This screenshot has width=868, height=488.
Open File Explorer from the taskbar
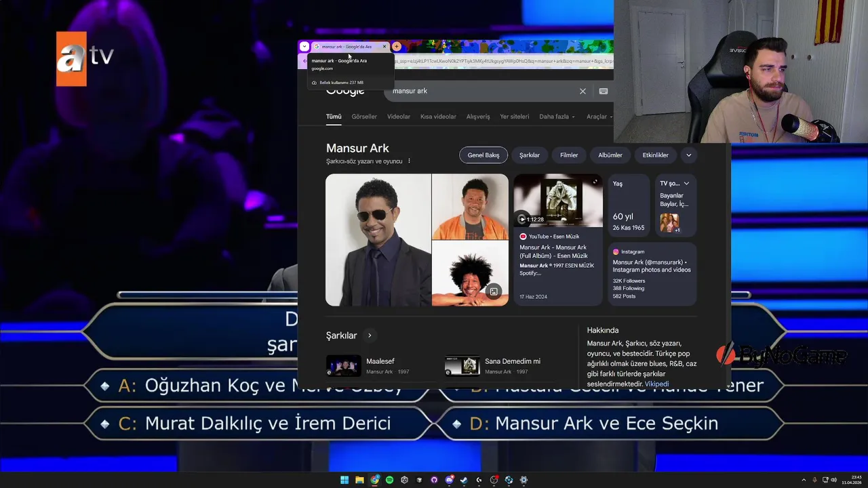[x=359, y=480]
